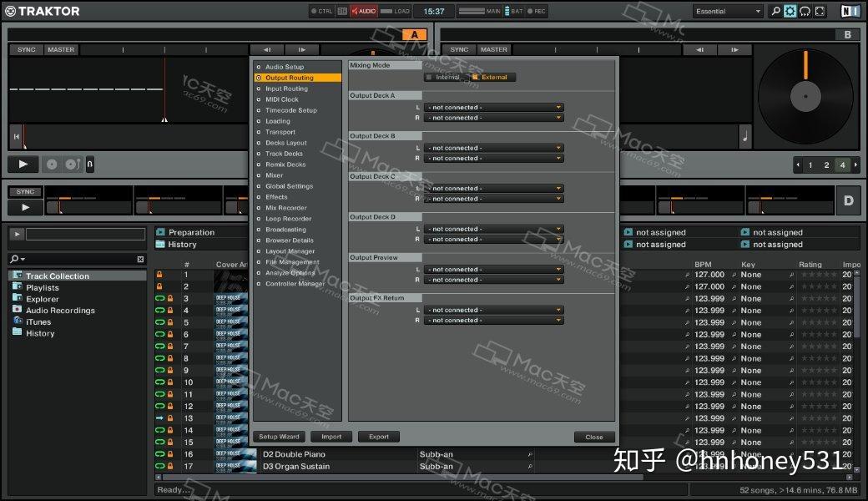Toggle the Deck A flux/magnet button
The height and width of the screenshot is (501, 868).
tap(89, 164)
